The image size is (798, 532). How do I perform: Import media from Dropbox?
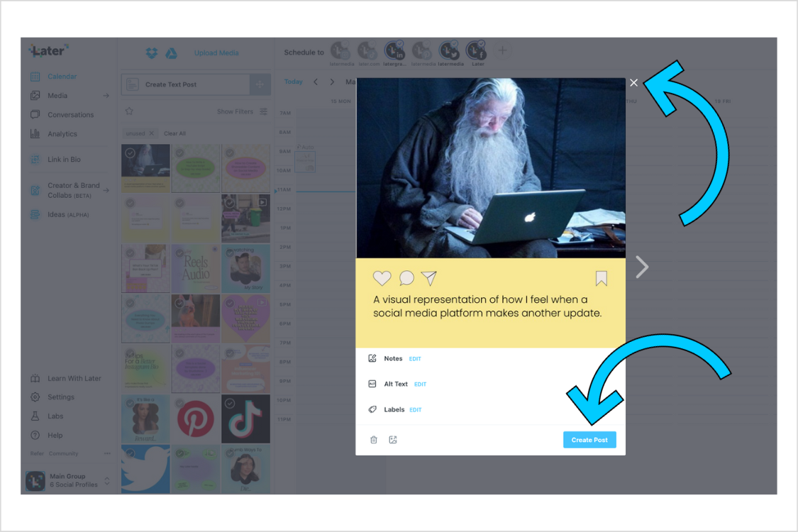tap(151, 52)
